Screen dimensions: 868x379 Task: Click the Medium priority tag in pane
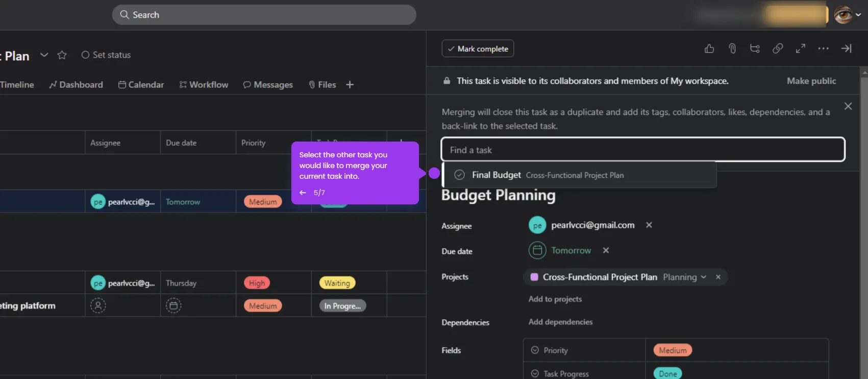[x=673, y=350]
